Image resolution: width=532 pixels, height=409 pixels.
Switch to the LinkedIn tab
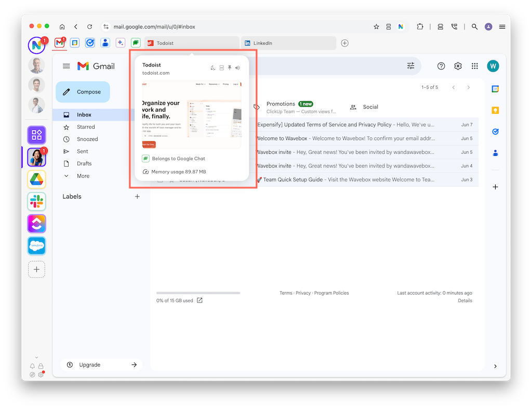[289, 43]
